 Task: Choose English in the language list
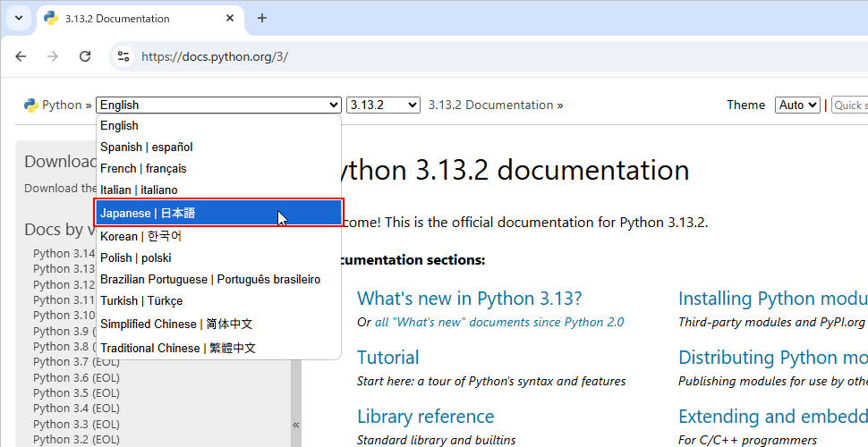(218, 125)
